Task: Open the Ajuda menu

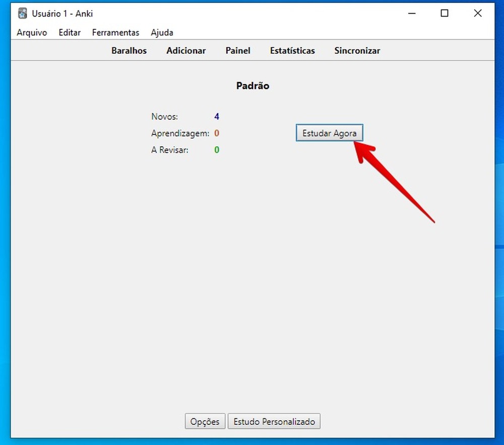Action: (162, 32)
